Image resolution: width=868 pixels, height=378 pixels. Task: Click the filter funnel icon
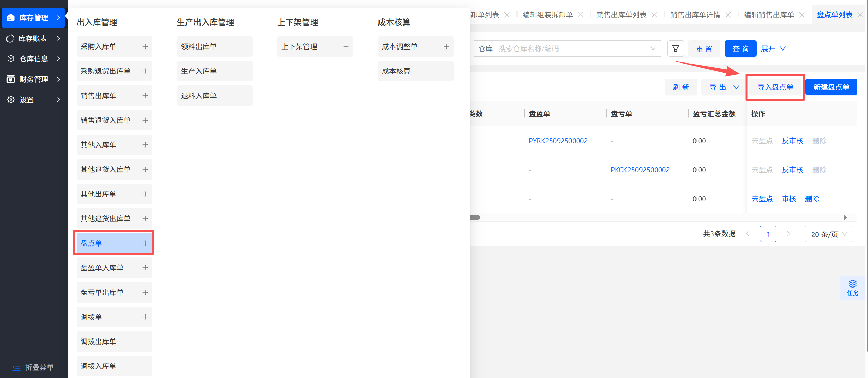click(675, 48)
